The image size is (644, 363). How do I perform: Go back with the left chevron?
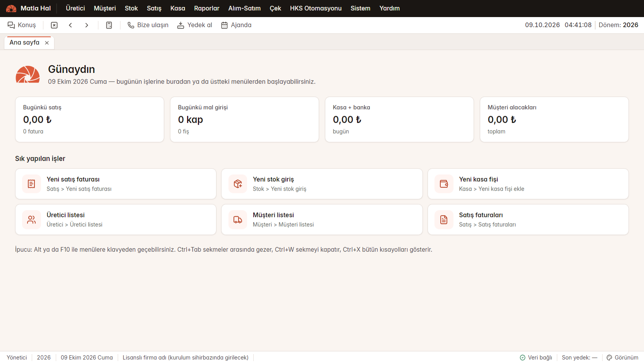(70, 25)
